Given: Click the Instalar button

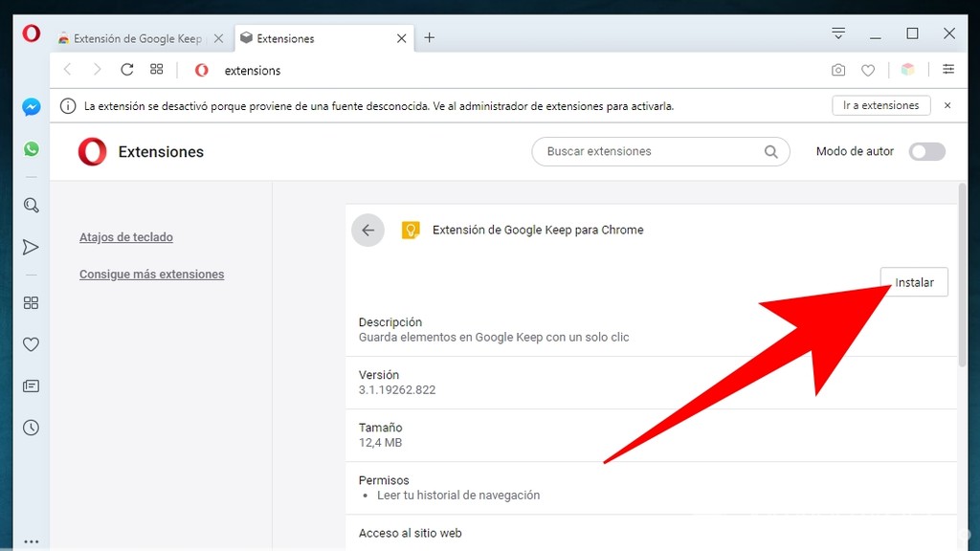Looking at the screenshot, I should (x=913, y=281).
